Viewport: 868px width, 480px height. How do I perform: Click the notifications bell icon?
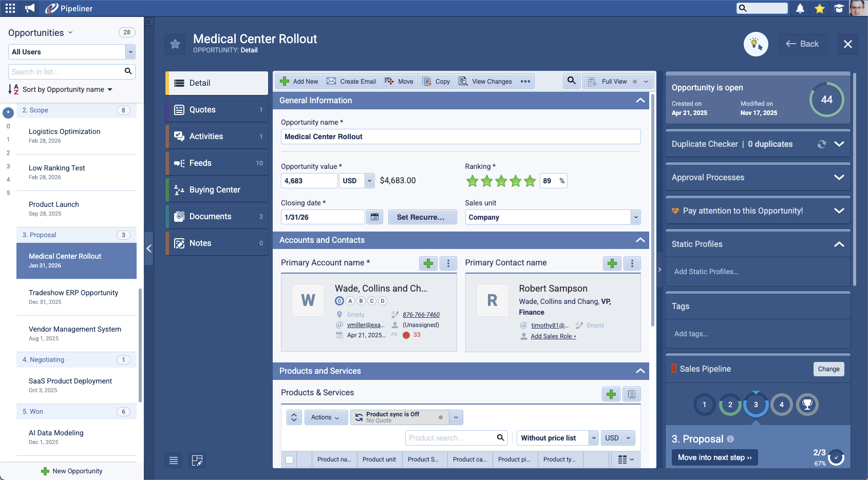800,9
